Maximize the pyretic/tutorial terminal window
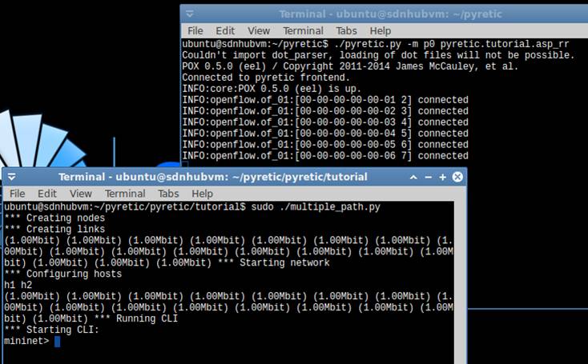Viewport: 588px width, 364px height. [443, 177]
